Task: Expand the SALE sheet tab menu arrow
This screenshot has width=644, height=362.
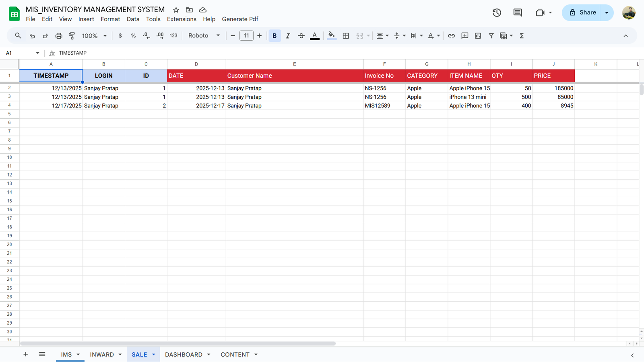Action: pos(154,354)
